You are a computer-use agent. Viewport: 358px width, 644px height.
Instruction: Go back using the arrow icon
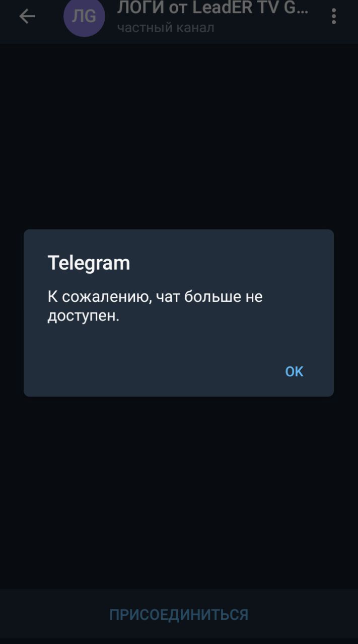pyautogui.click(x=27, y=17)
